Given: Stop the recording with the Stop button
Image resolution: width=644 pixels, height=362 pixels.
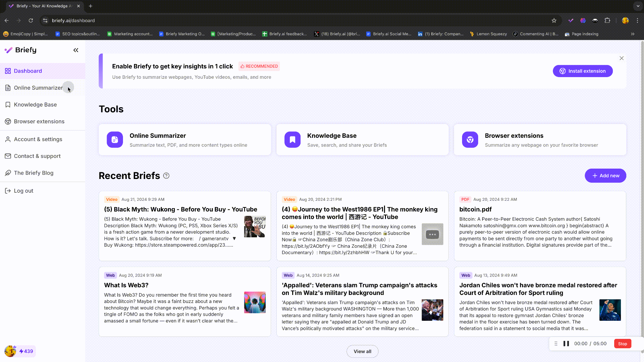Looking at the screenshot, I should point(622,344).
